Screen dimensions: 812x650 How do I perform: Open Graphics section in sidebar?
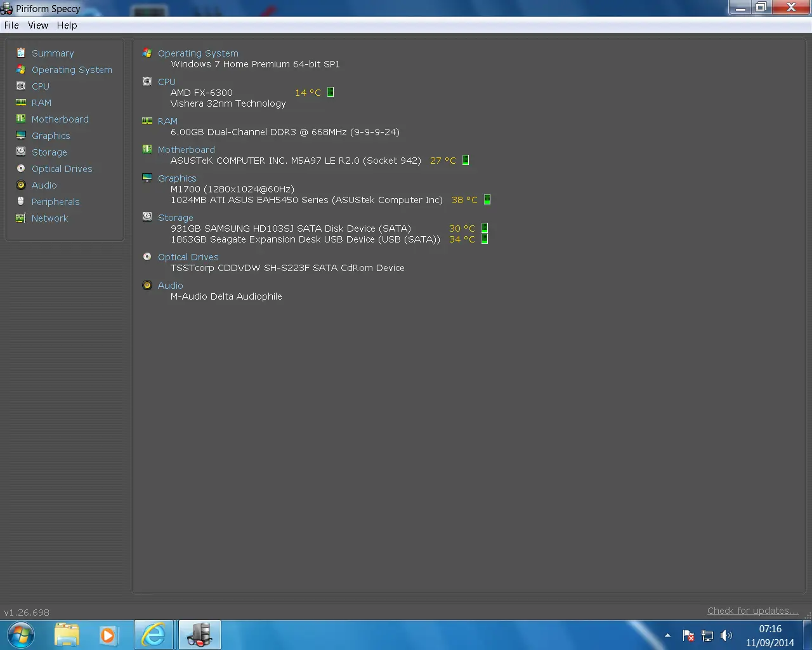[x=51, y=136]
